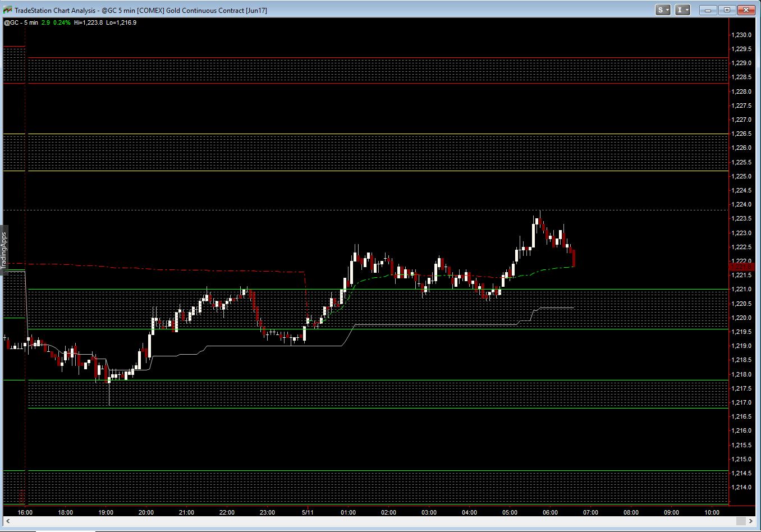Click the 18:00 time axis label
This screenshot has width=761, height=532.
pyautogui.click(x=66, y=512)
